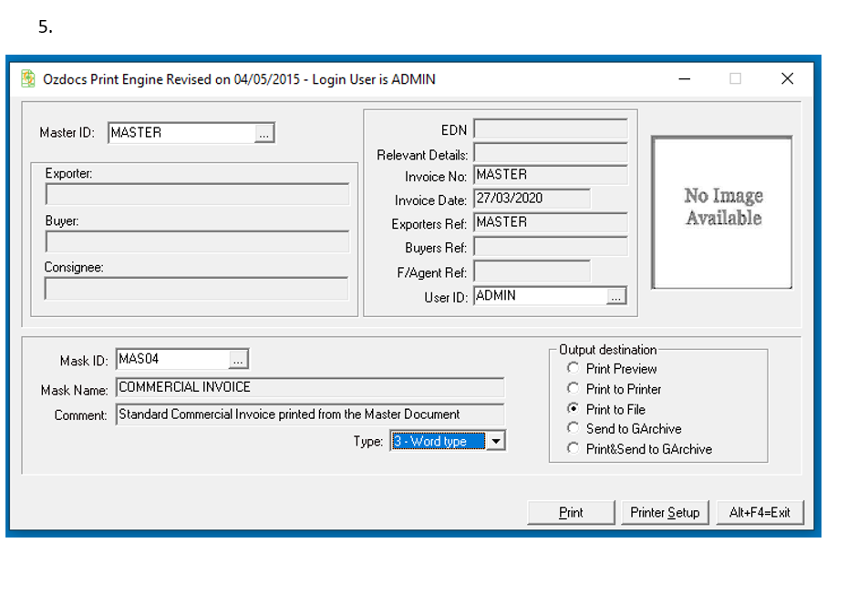Screen dimensions: 868x594
Task: Expand the Type dropdown arrow
Action: point(496,441)
